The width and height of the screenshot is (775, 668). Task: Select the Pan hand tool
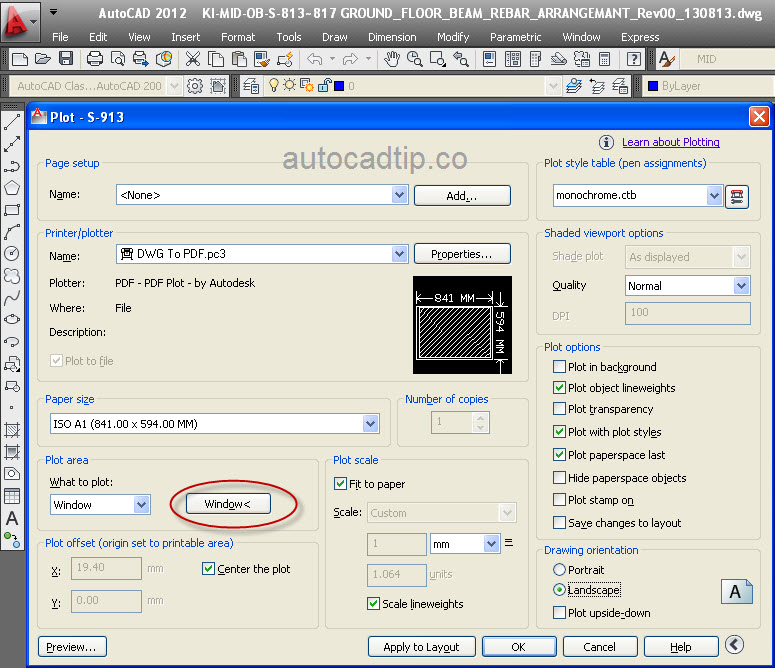[x=392, y=59]
